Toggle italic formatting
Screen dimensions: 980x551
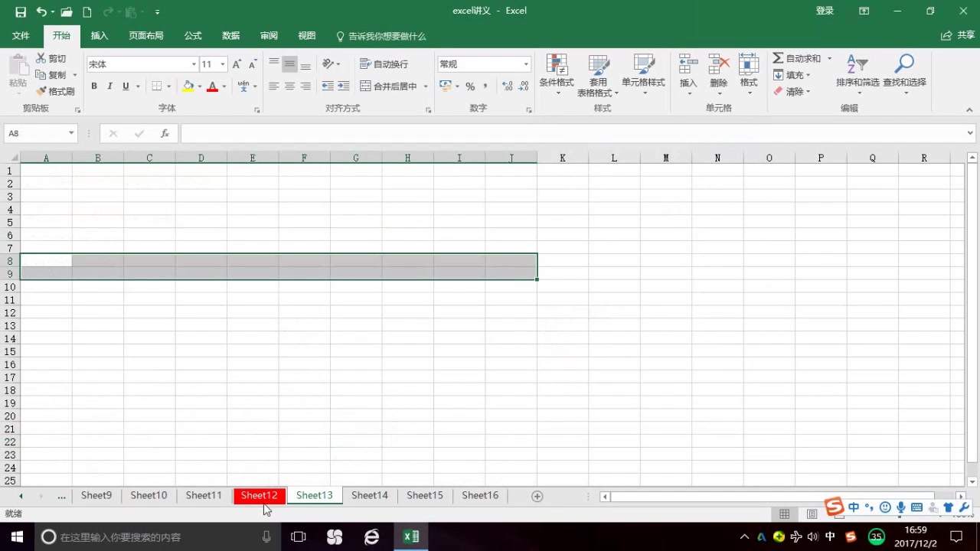click(x=109, y=86)
